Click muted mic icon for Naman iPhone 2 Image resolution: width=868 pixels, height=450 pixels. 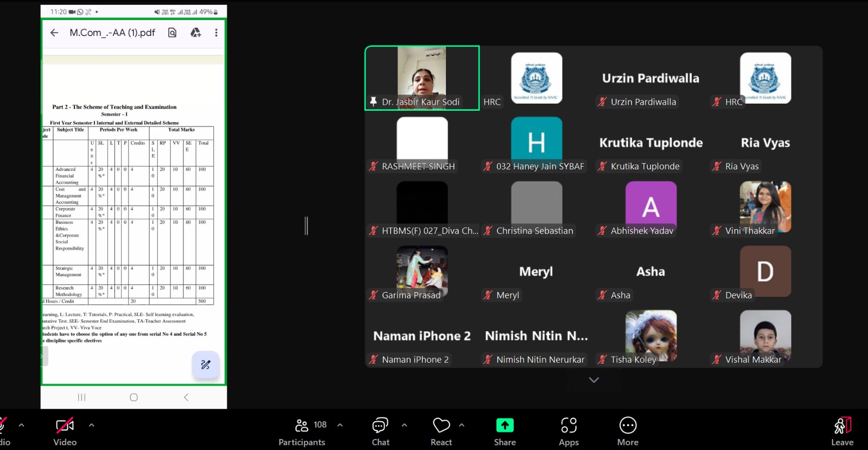coord(373,359)
